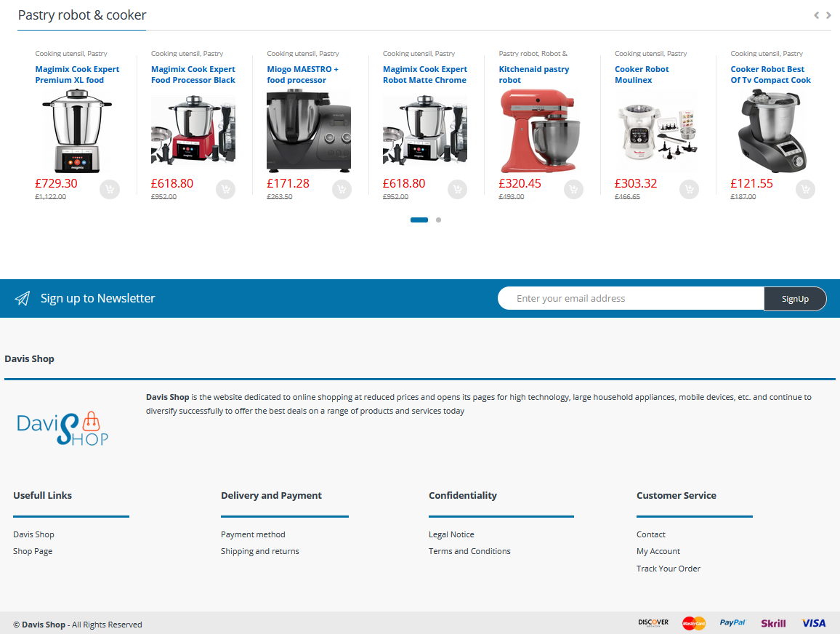Screen dimensions: 840x634
Task: Open Cooker Robot Best Of Tv Compact Cook link
Action: [770, 74]
